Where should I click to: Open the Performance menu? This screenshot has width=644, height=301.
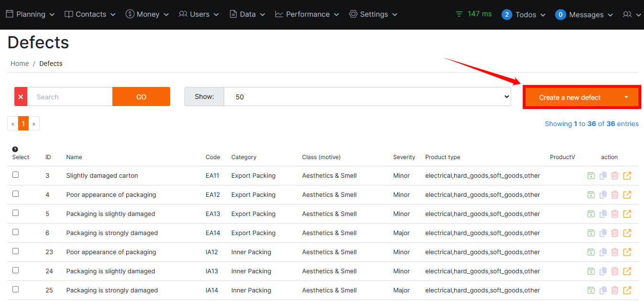[x=307, y=14]
